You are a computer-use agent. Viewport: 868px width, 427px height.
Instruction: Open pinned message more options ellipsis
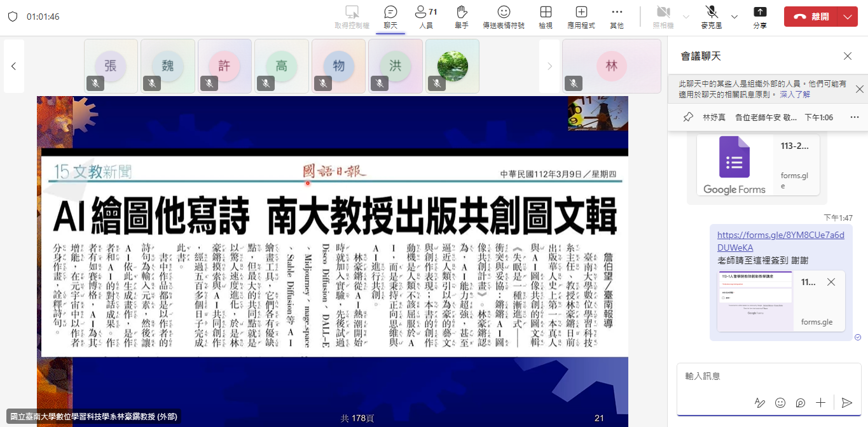coord(854,117)
